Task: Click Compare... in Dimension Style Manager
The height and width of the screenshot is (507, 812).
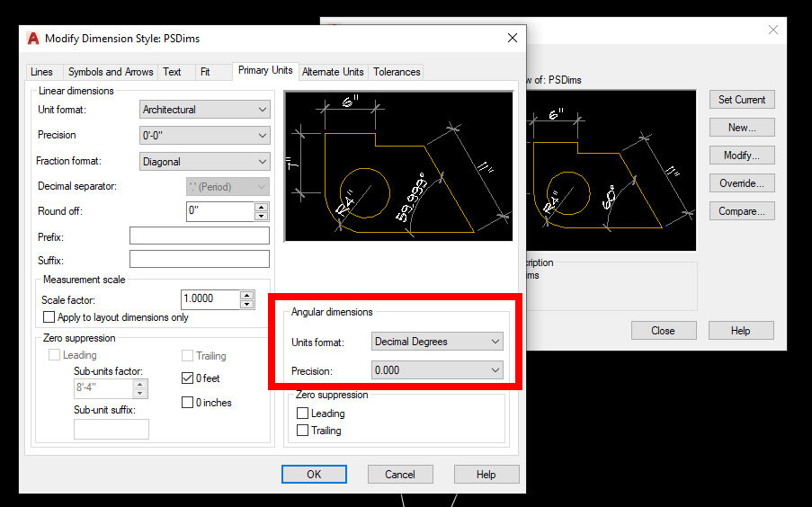Action: coord(742,211)
